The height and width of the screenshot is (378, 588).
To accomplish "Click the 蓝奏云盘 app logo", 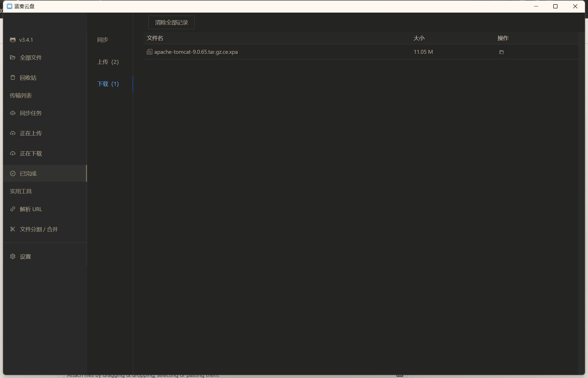I will pyautogui.click(x=10, y=6).
